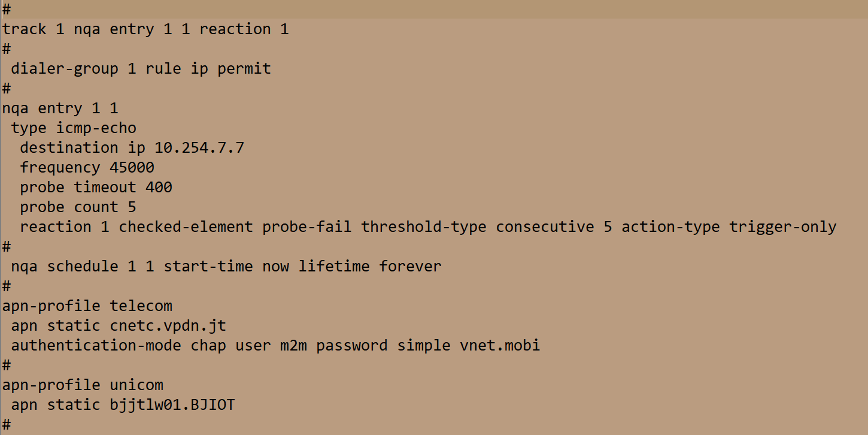The height and width of the screenshot is (435, 868).
Task: Click the destination IP address 10.254.7.7
Action: pyautogui.click(x=199, y=148)
